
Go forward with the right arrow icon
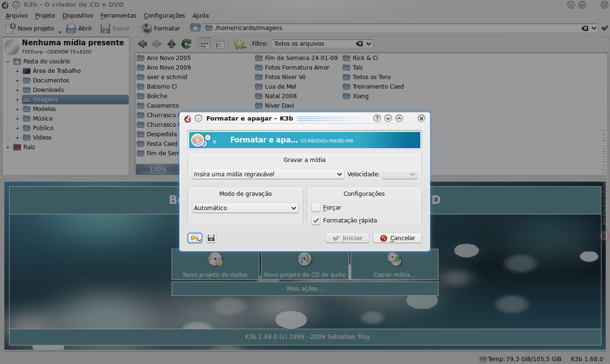pyautogui.click(x=157, y=44)
